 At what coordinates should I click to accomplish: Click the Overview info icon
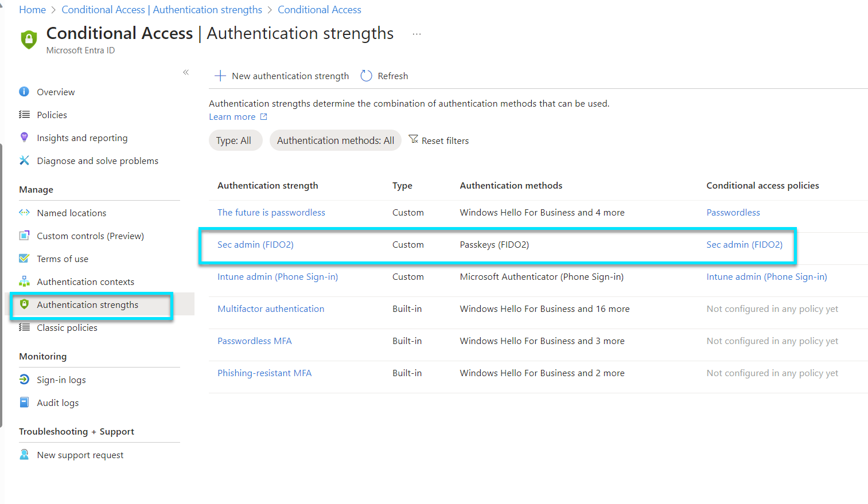[24, 92]
